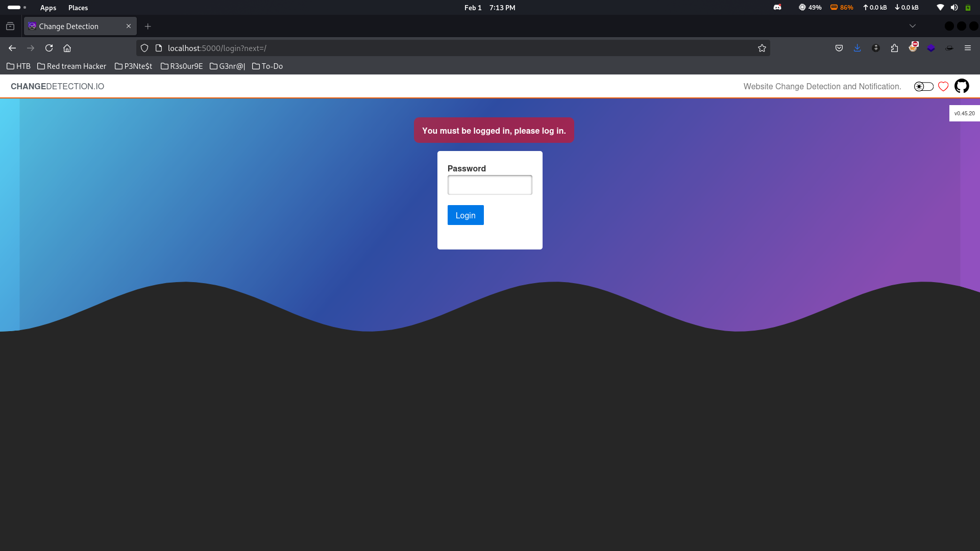Open the Places menu in top panel
The width and height of the screenshot is (980, 551).
tap(78, 8)
